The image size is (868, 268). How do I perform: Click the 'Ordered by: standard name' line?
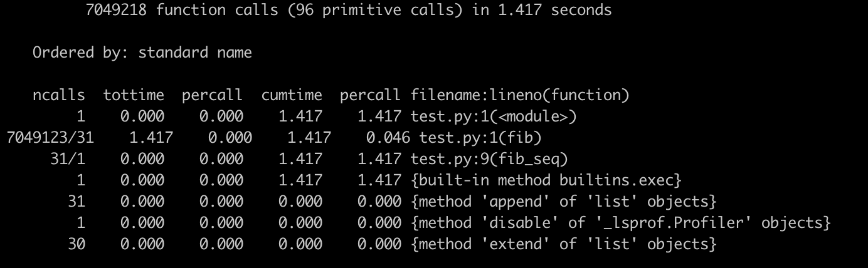pyautogui.click(x=142, y=53)
